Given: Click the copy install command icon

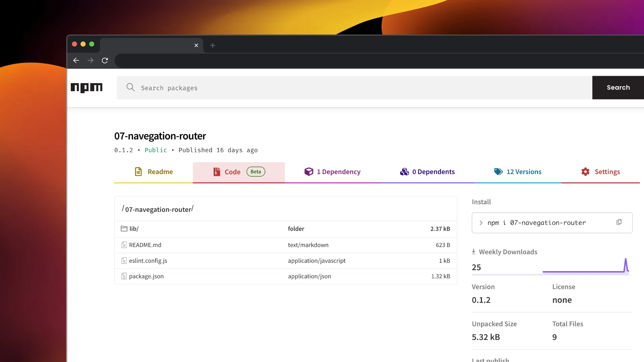Looking at the screenshot, I should point(619,222).
